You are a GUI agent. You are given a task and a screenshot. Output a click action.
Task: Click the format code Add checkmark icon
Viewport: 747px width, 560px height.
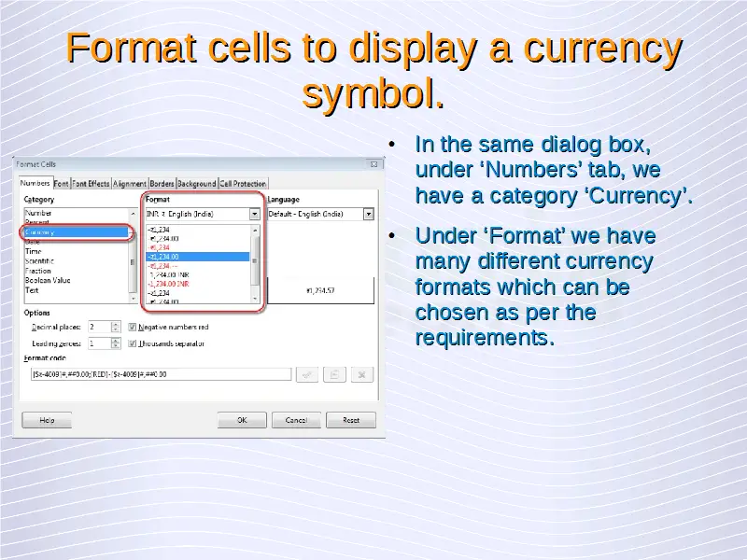click(x=306, y=374)
